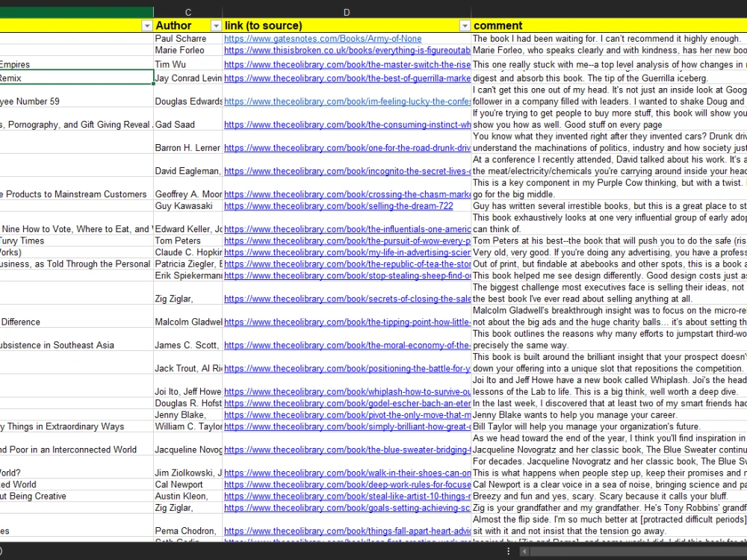Open things-fall-apart link
The height and width of the screenshot is (560, 747).
click(x=347, y=532)
